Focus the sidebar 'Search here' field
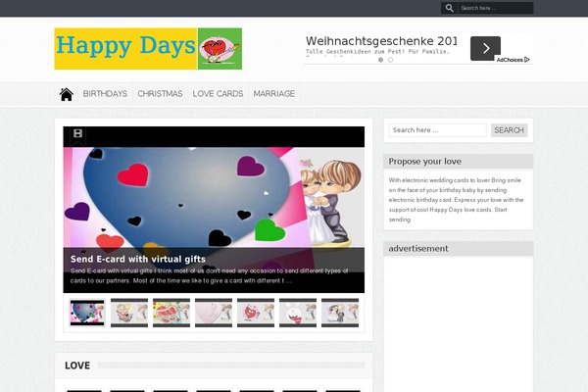Image resolution: width=588 pixels, height=392 pixels. (438, 130)
